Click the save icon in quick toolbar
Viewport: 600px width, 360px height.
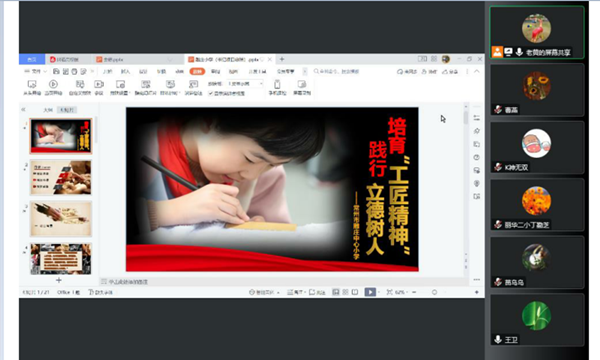click(x=56, y=71)
